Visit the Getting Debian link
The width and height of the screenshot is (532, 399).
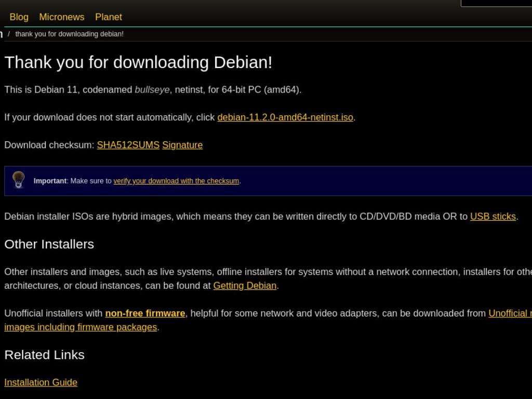245,286
